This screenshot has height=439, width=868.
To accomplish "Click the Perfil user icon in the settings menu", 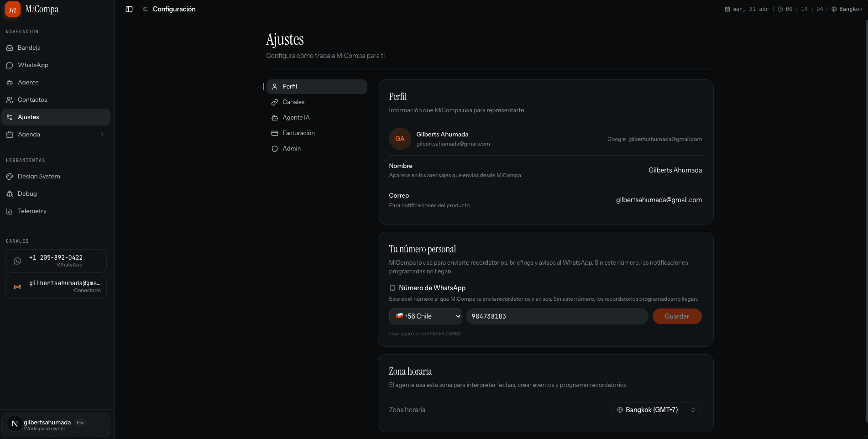I will point(275,87).
